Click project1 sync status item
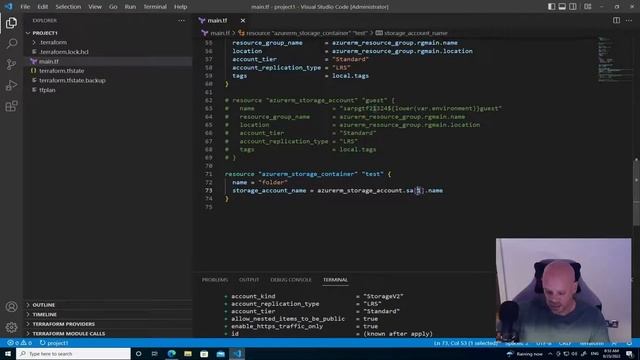The height and width of the screenshot is (360, 640). pyautogui.click(x=54, y=343)
